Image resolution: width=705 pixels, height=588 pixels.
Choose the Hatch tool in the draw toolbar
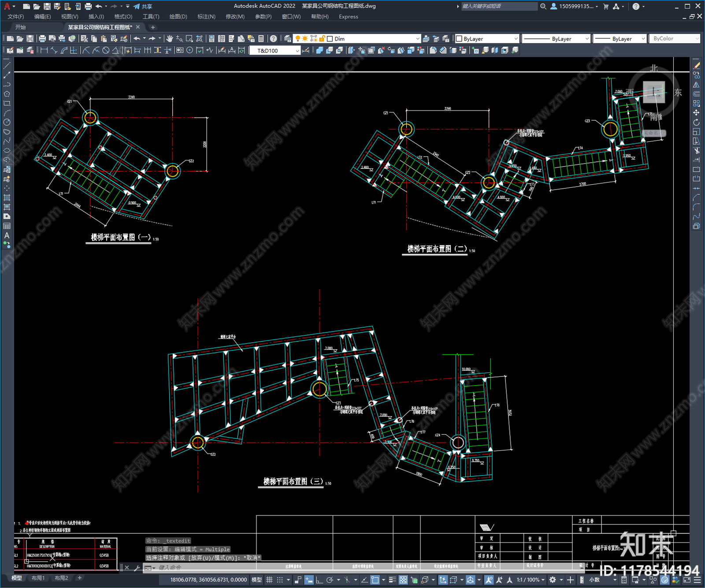pos(7,197)
